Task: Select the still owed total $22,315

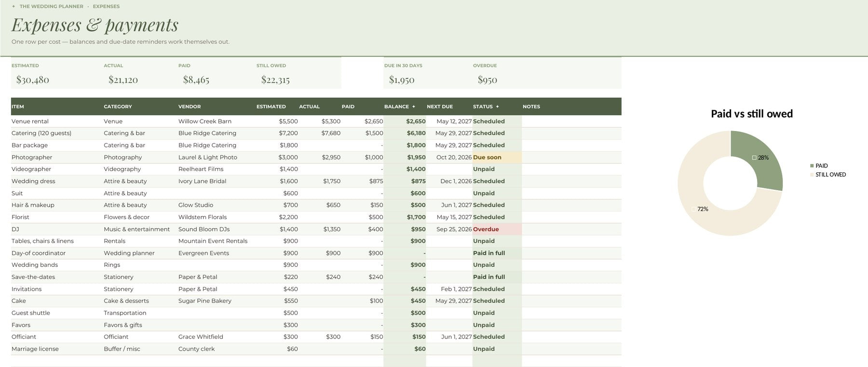Action: 275,80
